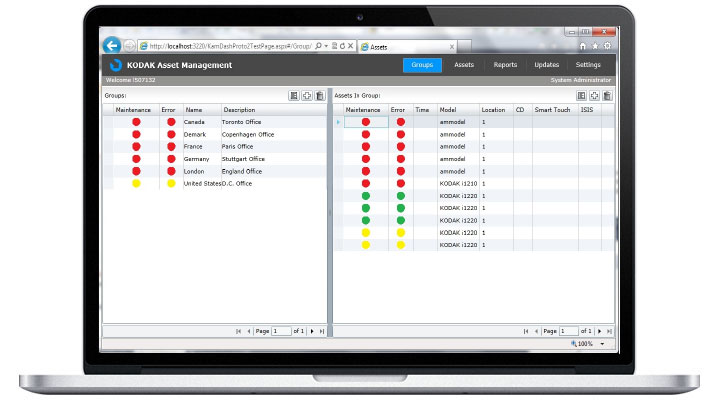The height and width of the screenshot is (400, 720).
Task: Open column chooser in Groups panel
Action: [294, 96]
